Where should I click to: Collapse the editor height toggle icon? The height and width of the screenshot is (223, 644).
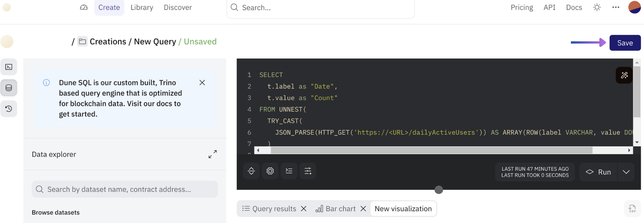click(251, 171)
